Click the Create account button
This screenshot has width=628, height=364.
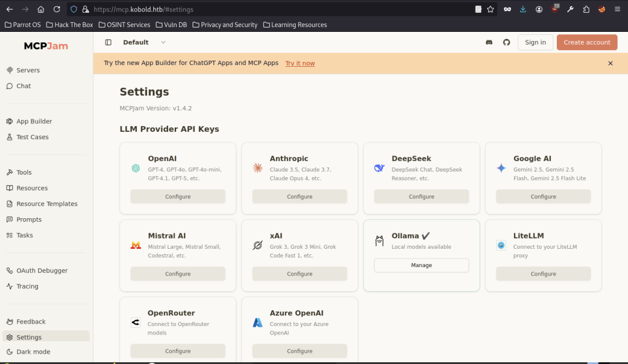587,42
